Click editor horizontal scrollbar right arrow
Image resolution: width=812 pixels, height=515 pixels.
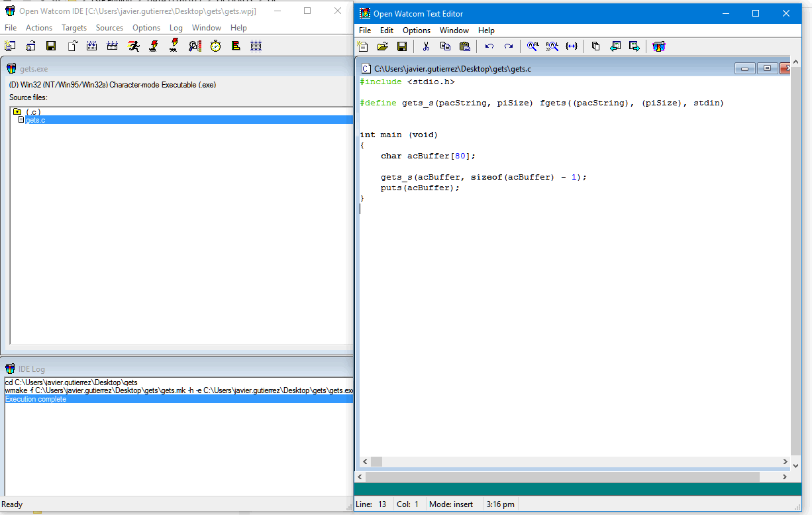[x=786, y=461]
